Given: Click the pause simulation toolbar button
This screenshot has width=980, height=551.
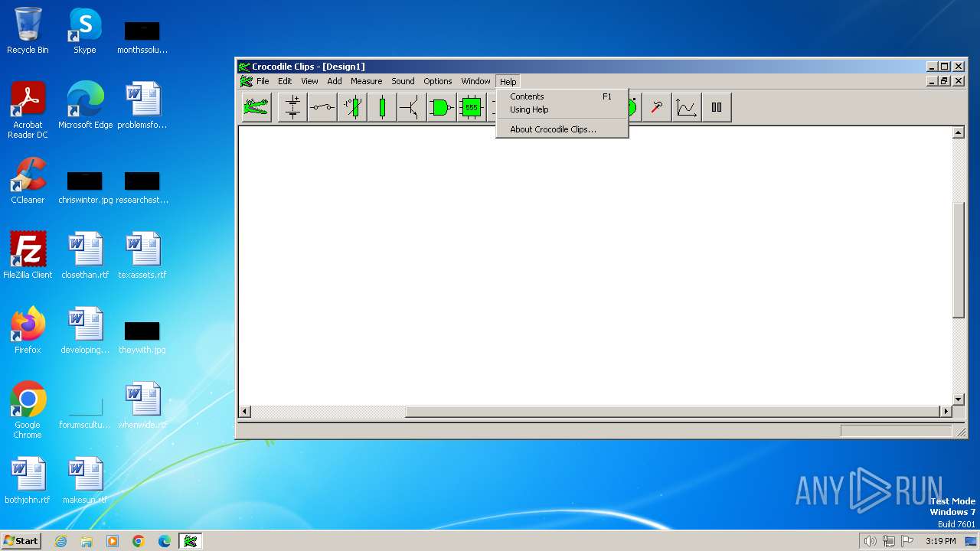Looking at the screenshot, I should coord(717,107).
